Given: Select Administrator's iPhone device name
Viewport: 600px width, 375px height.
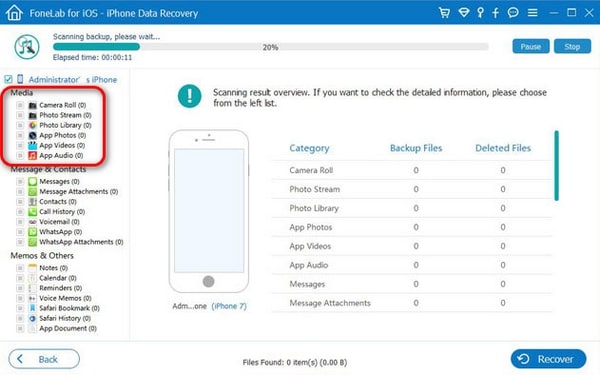Looking at the screenshot, I should pyautogui.click(x=73, y=80).
